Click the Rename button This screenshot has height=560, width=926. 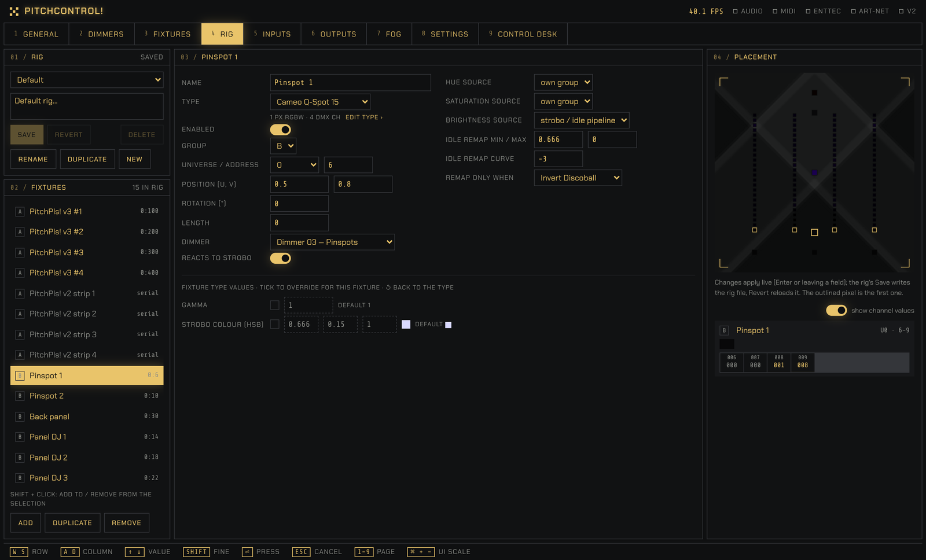coord(33,159)
